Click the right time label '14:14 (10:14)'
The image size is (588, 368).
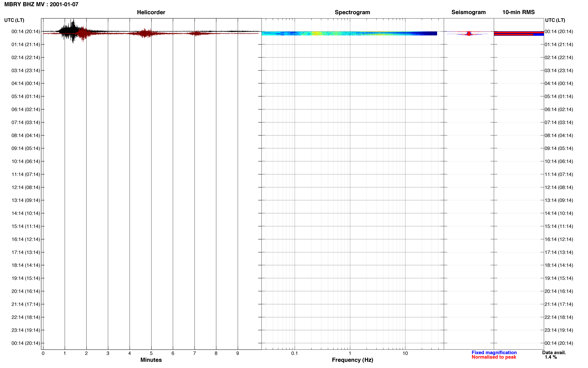pyautogui.click(x=559, y=213)
